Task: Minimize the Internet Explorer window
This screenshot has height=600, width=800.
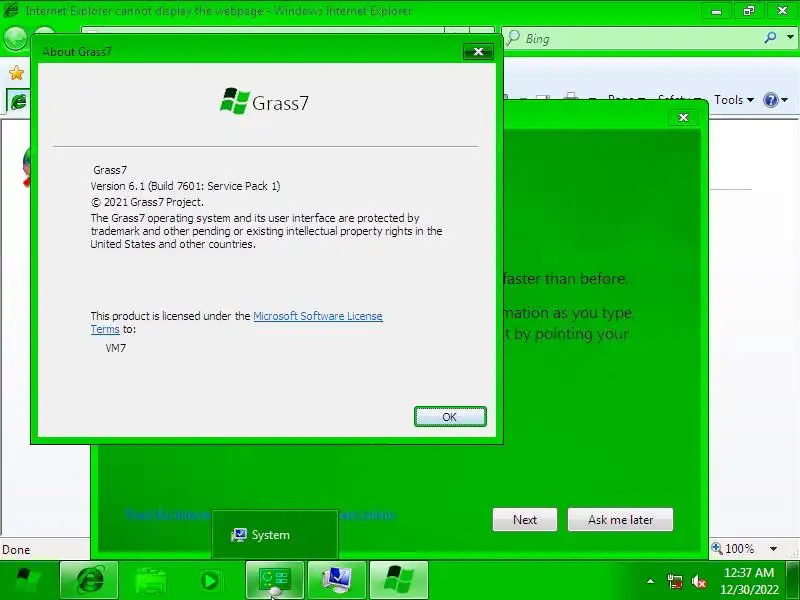Action: 717,11
